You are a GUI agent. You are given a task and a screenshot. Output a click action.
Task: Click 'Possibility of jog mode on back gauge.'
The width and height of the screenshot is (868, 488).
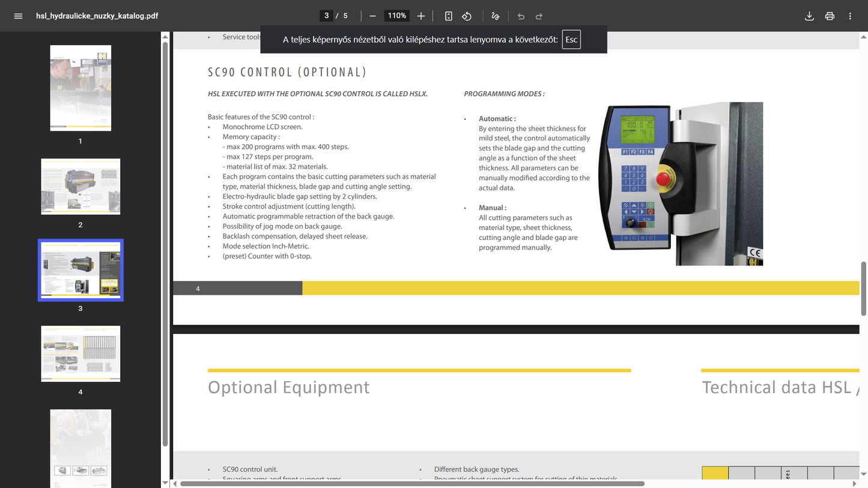(282, 226)
